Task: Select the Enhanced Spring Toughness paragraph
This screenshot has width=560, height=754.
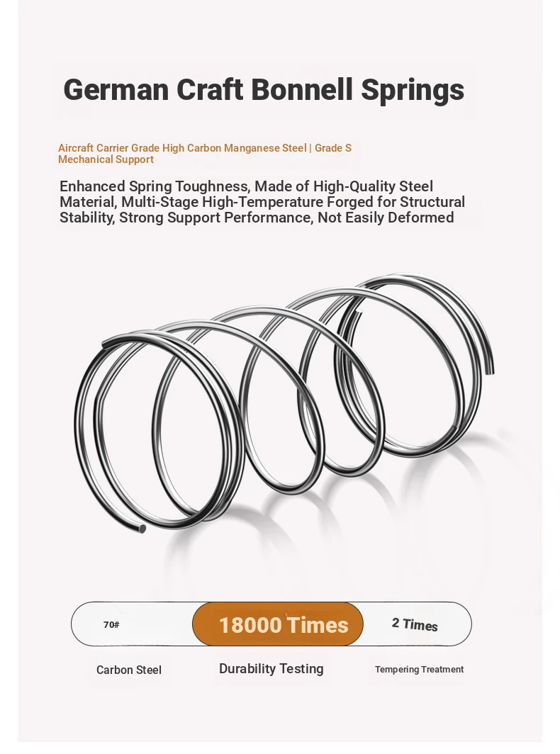Action: point(262,202)
